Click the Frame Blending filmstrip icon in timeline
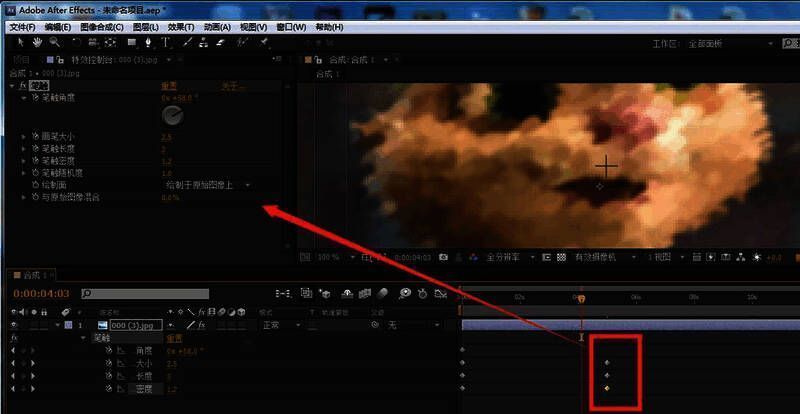Screen dimensions: 800x414 (364, 294)
